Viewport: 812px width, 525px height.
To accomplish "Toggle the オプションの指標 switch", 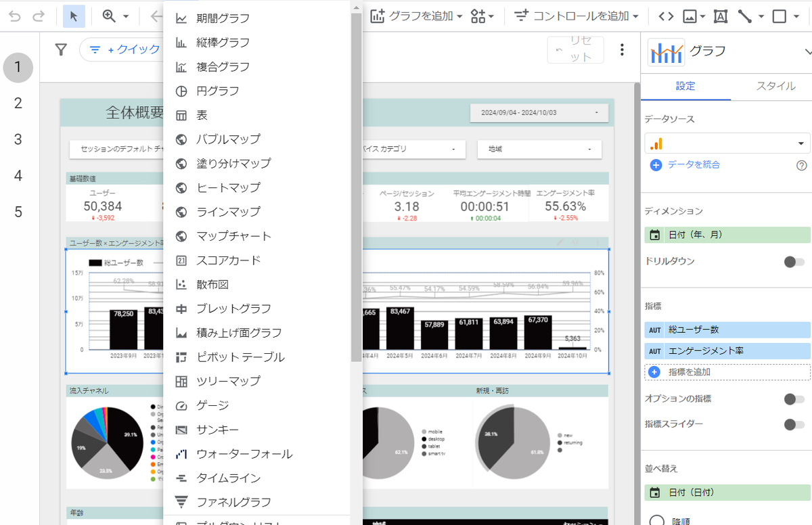I will [x=794, y=399].
